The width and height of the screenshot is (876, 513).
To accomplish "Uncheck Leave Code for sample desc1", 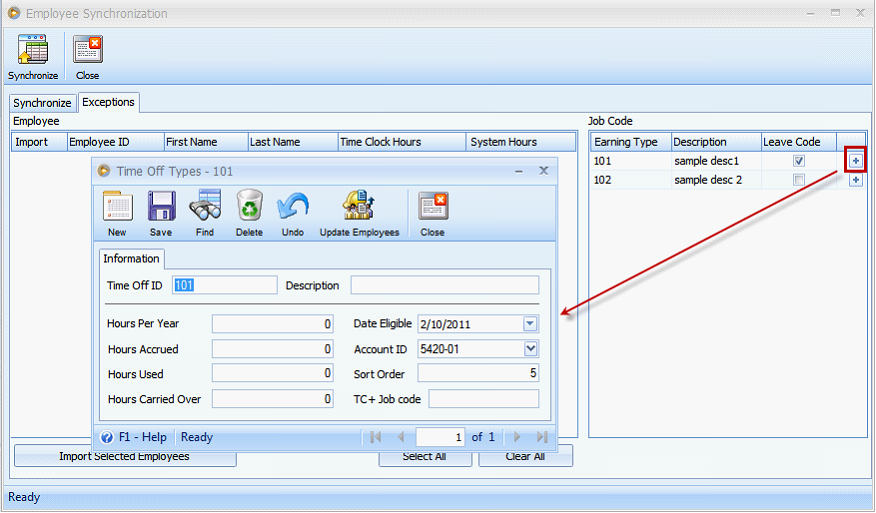I will point(799,161).
